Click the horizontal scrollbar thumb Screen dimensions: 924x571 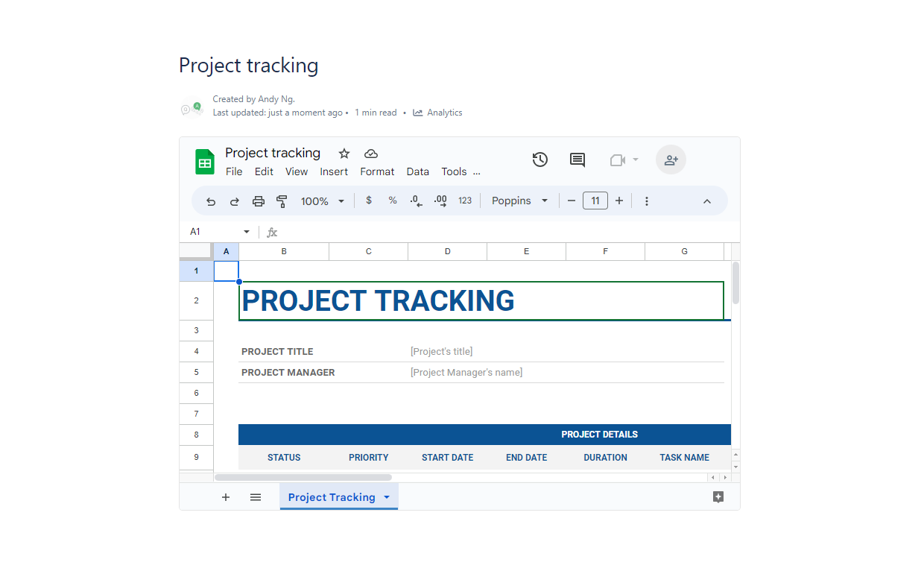[303, 477]
